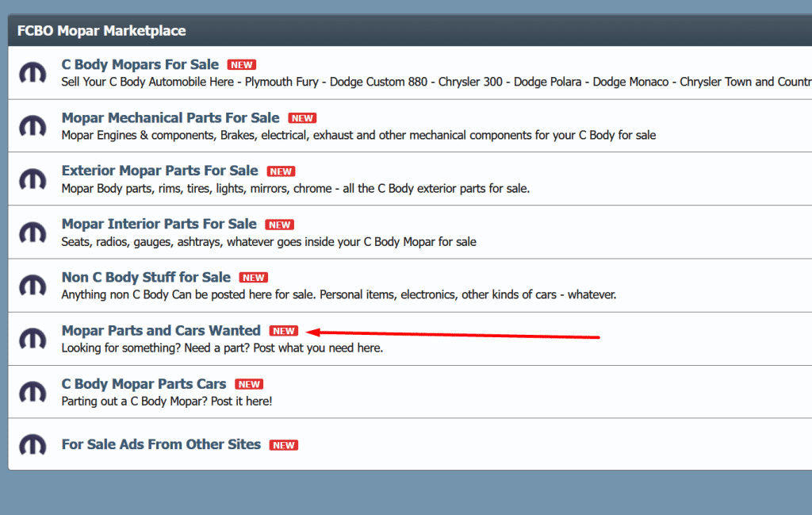Click NEW badge beside For Sale Ads From Other Sites
The width and height of the screenshot is (812, 515).
[x=284, y=445]
